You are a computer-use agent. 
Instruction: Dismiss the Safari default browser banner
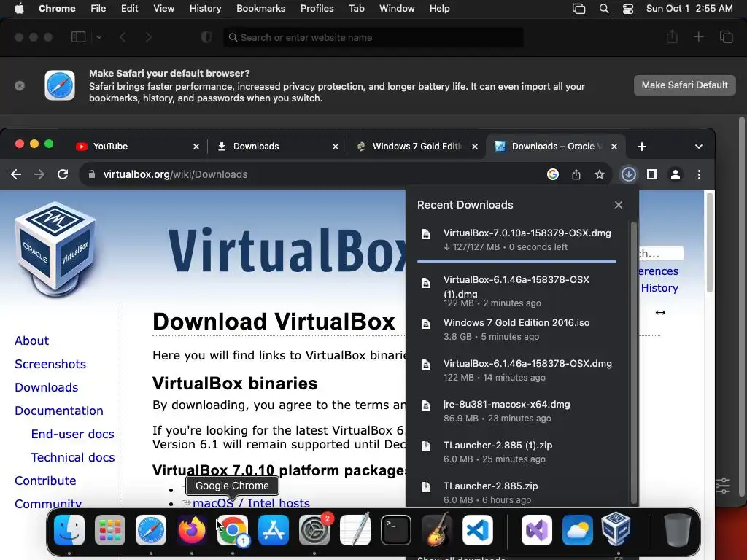coord(20,86)
